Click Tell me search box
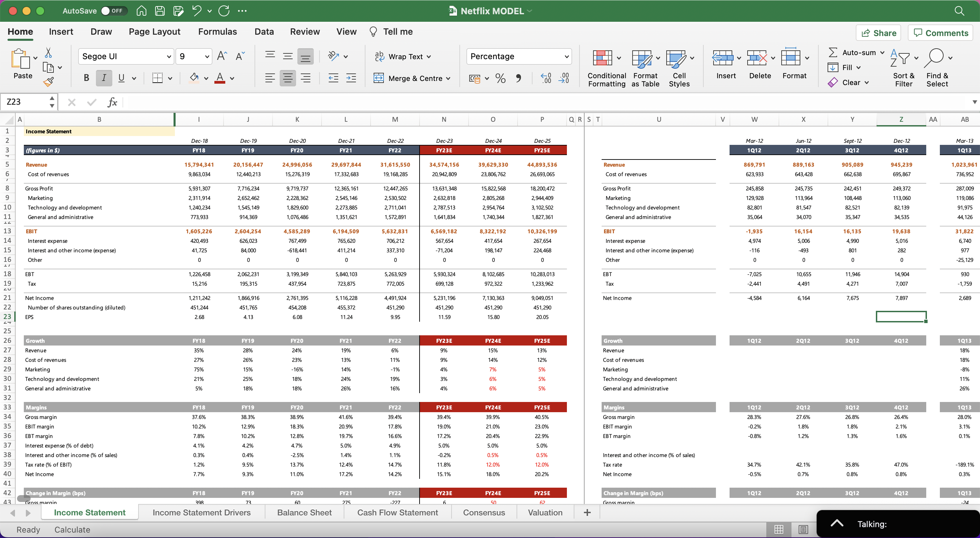This screenshot has width=980, height=538. point(391,32)
